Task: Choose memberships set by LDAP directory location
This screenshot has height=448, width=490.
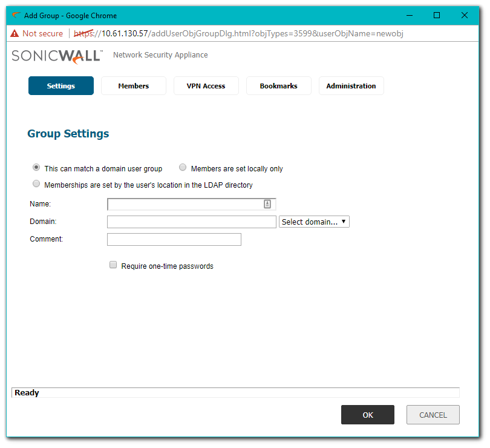Action: point(36,184)
